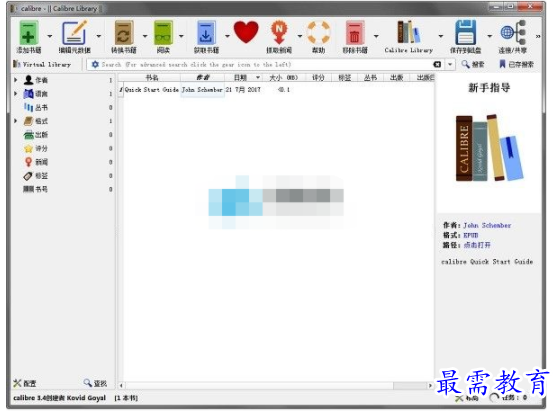Open Remove books dropdown arrow
This screenshot has height=414, width=558.
[x=376, y=36]
